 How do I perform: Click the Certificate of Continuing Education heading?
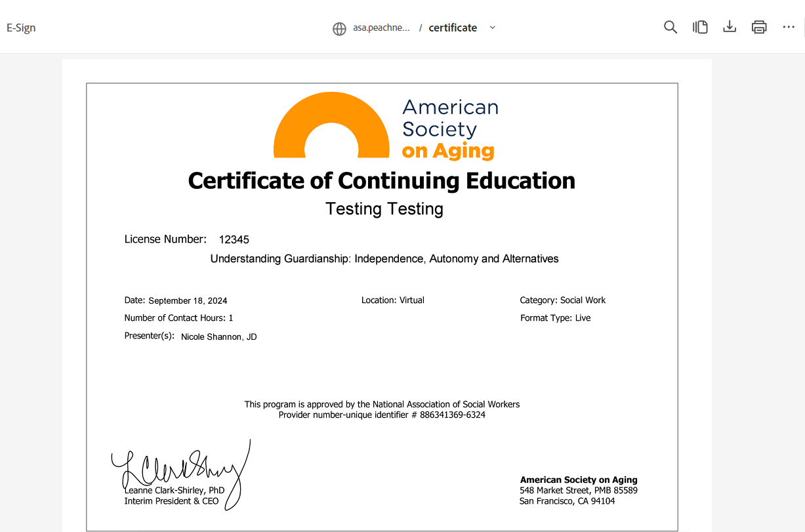(382, 180)
